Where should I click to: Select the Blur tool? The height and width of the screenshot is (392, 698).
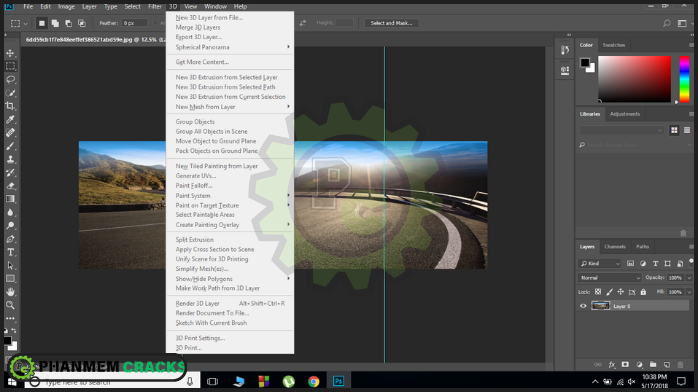(x=10, y=212)
